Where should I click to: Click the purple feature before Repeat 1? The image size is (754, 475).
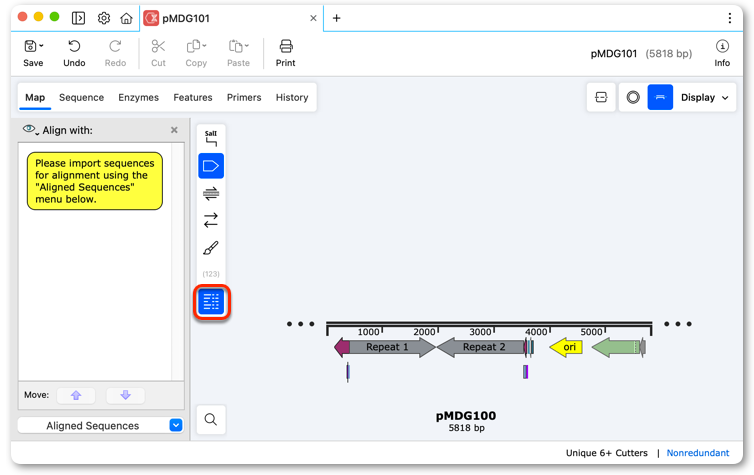[x=342, y=347]
